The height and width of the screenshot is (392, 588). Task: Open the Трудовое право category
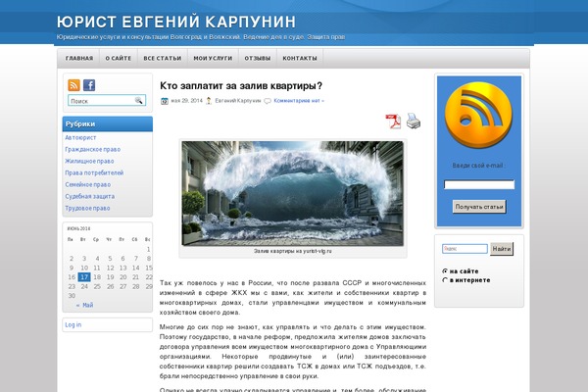click(x=87, y=208)
